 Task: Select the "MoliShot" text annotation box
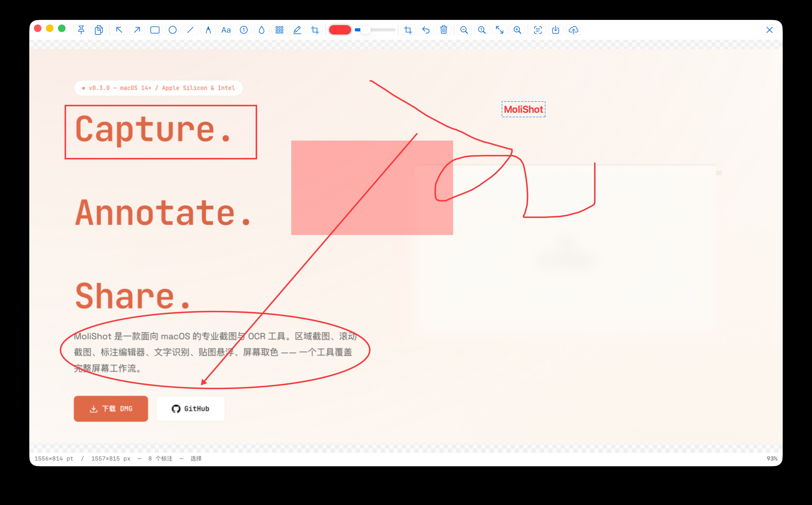[x=523, y=109]
